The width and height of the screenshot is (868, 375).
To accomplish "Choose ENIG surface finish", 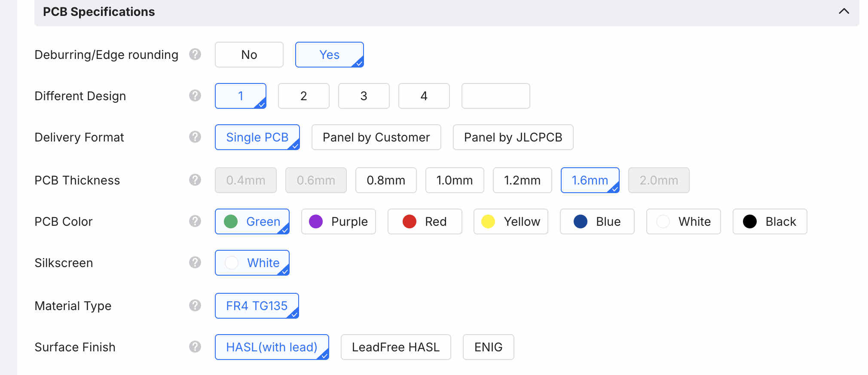I will [x=488, y=347].
